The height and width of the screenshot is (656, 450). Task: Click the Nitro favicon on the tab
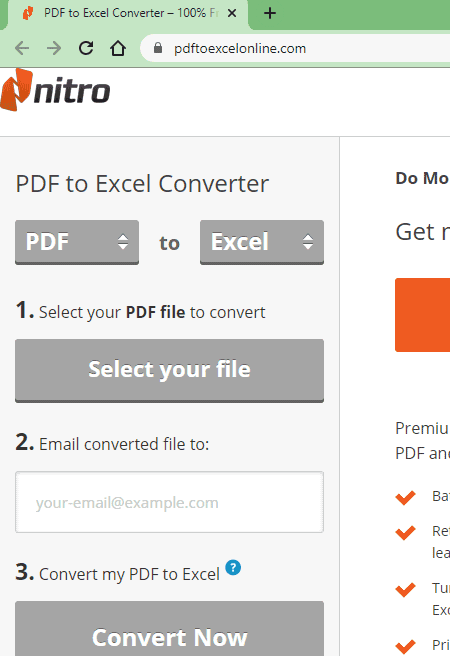coord(28,13)
